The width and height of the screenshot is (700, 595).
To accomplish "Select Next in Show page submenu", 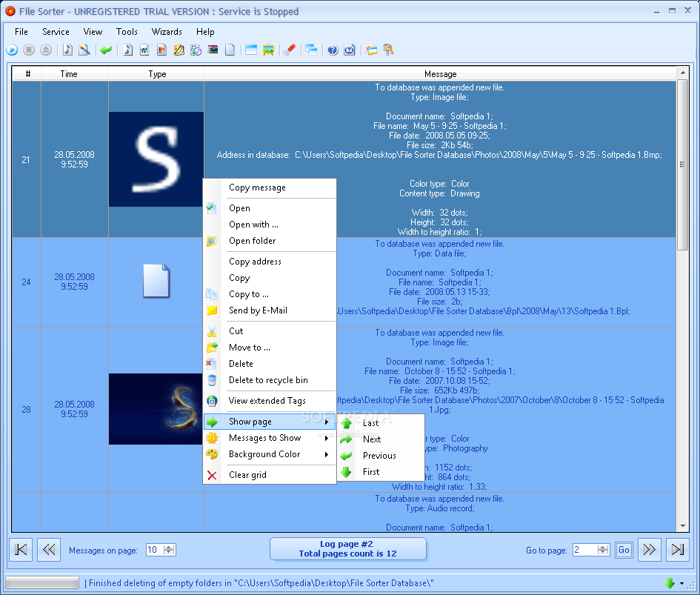I will tap(381, 439).
